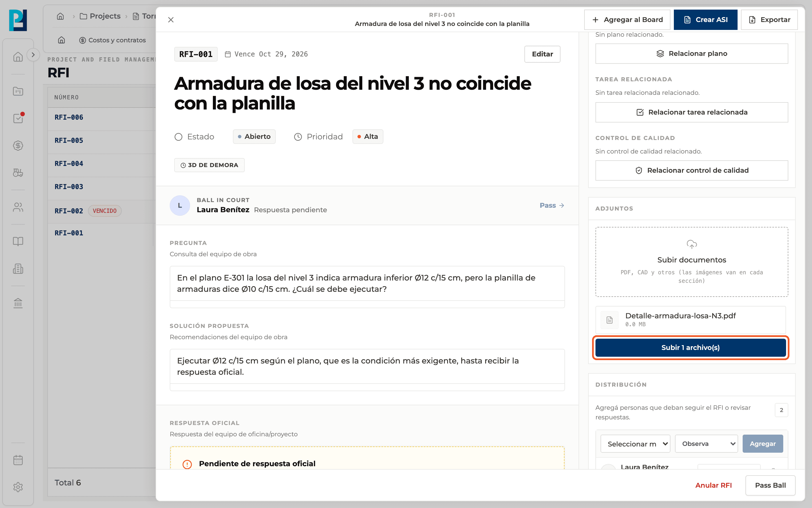Open the calendar icon in sidebar
Viewport: 812px width, 508px height.
[x=18, y=460]
